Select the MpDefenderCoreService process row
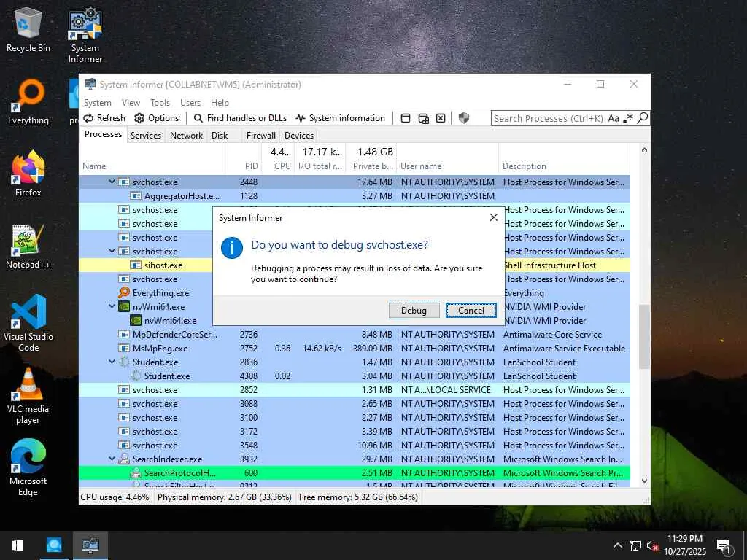Screen dimensions: 747x560 coord(355,334)
